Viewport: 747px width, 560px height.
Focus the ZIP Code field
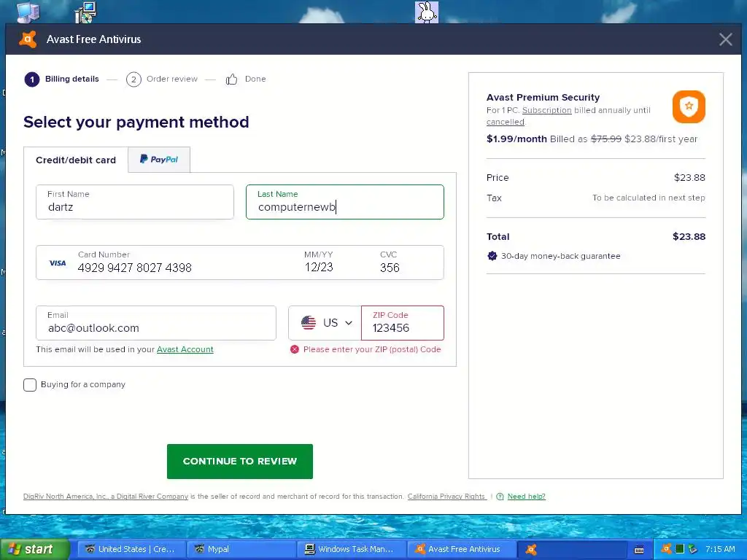pyautogui.click(x=403, y=323)
